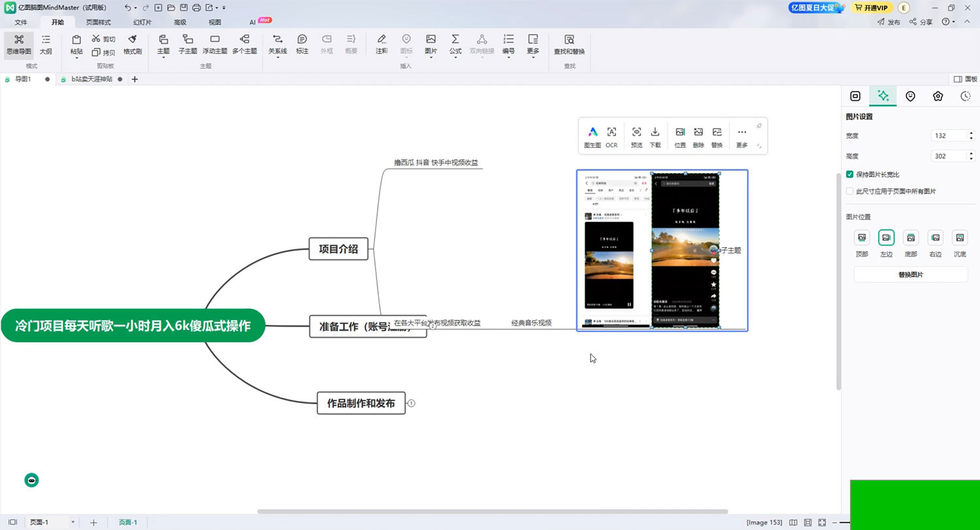Click the 开通VIP button
Screen dimensions: 980x530
coord(871,8)
